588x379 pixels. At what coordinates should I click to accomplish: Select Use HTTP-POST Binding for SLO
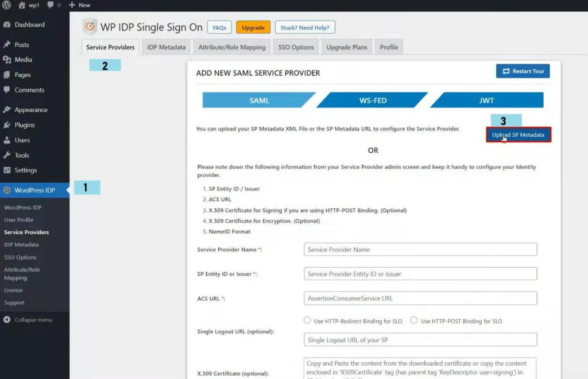click(x=413, y=320)
